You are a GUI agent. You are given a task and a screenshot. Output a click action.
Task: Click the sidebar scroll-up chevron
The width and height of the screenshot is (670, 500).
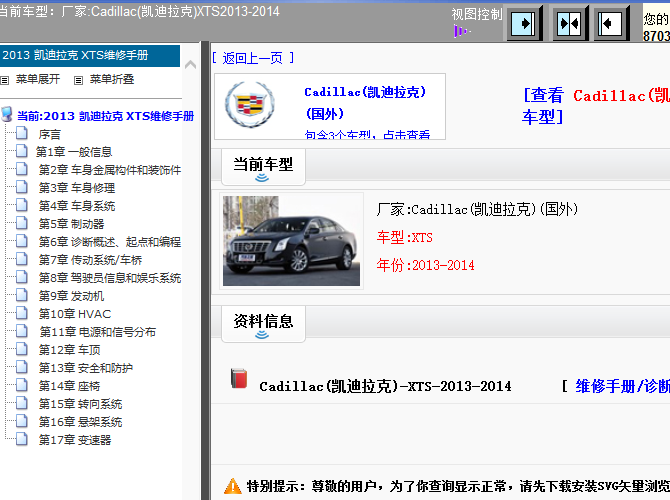point(191,65)
